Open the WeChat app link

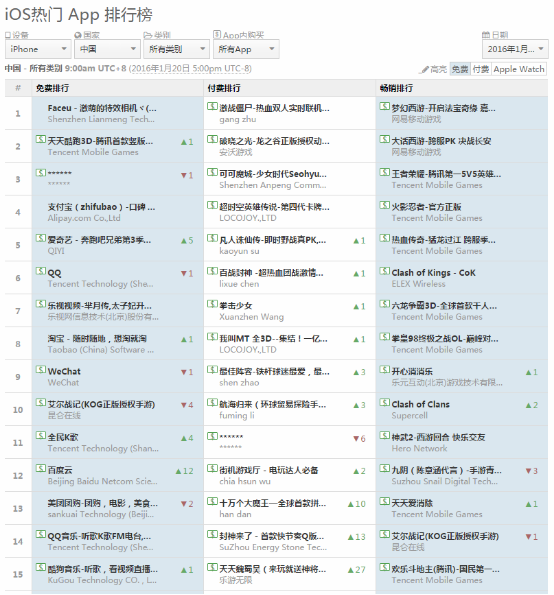point(64,371)
